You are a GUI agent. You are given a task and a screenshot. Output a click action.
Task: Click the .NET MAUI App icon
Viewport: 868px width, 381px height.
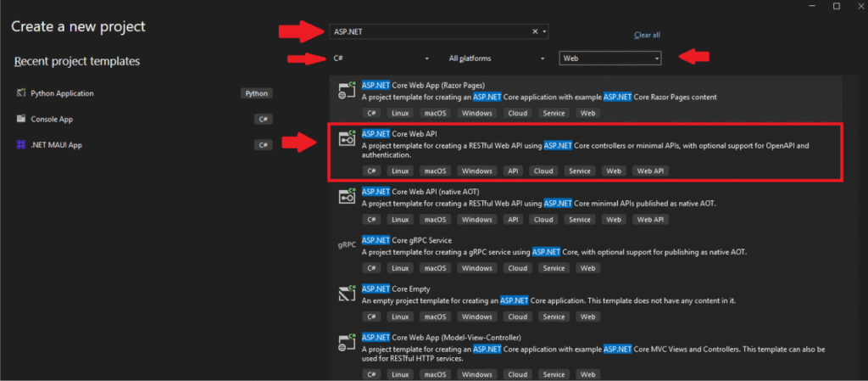pyautogui.click(x=20, y=145)
